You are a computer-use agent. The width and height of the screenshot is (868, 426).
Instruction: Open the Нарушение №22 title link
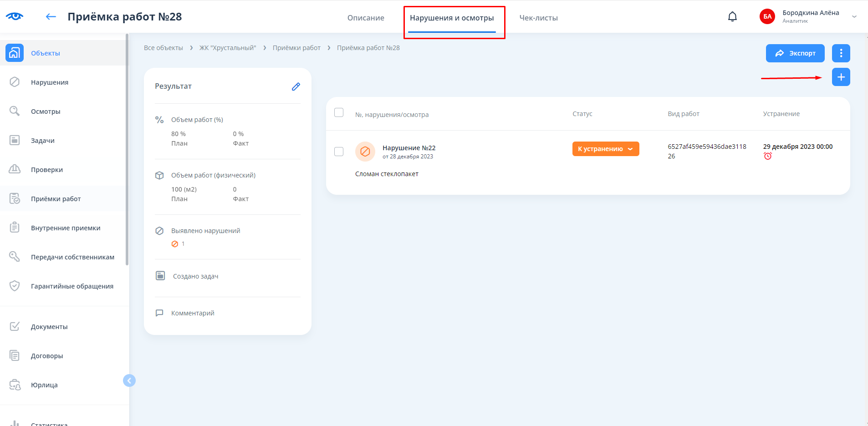[409, 148]
